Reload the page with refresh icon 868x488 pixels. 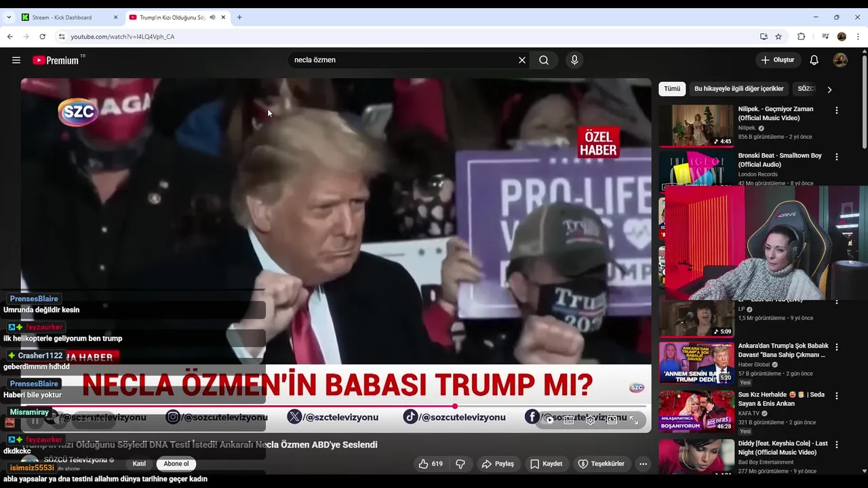[43, 37]
